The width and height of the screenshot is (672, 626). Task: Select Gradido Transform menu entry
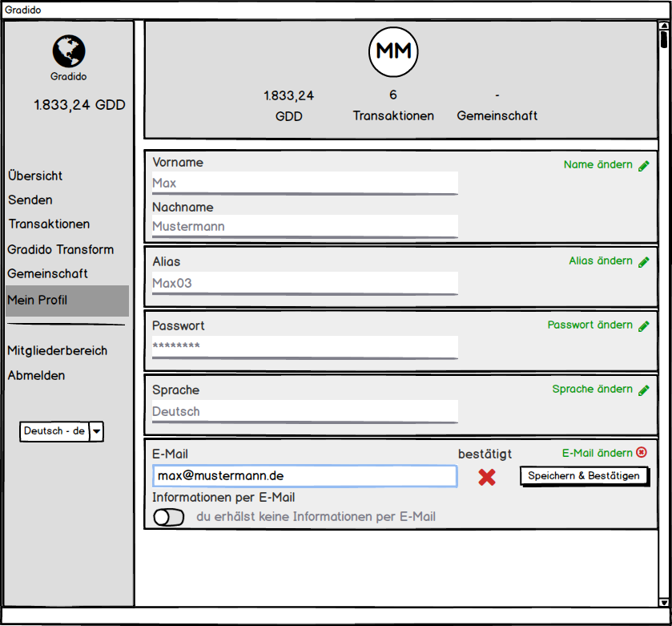pyautogui.click(x=61, y=249)
